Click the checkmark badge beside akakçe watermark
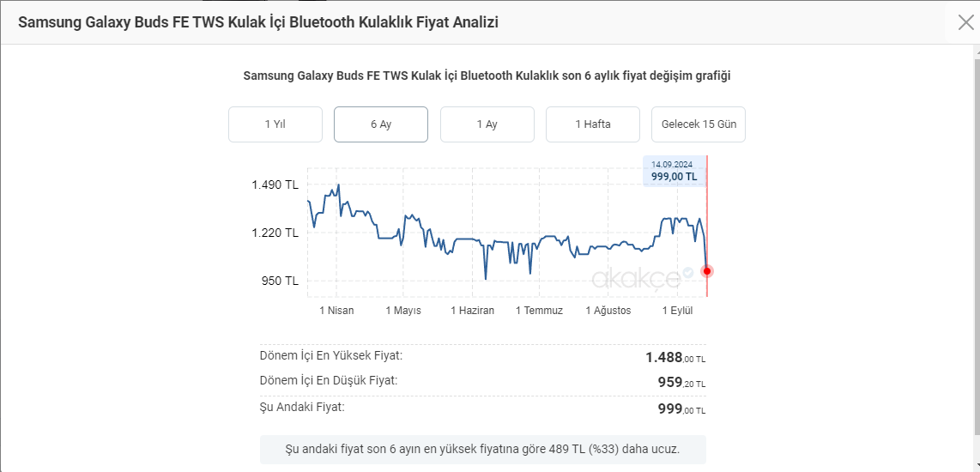Viewport: 980px width, 472px height. click(687, 273)
